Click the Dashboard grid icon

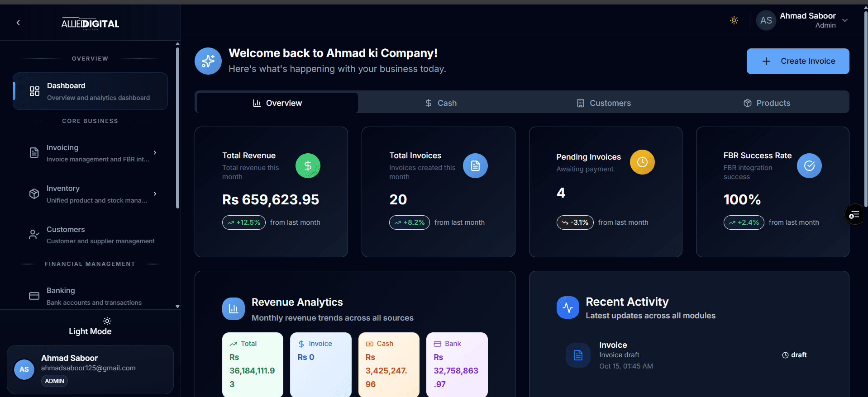tap(34, 91)
